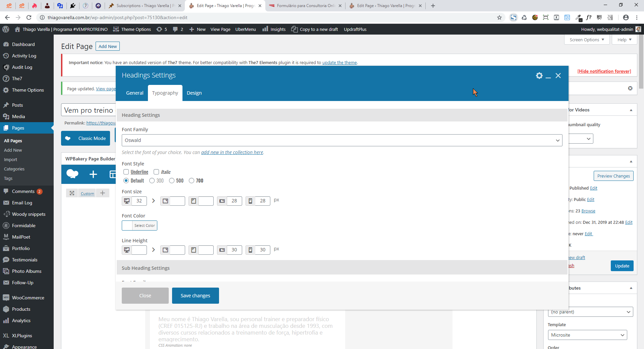Click the WordPress logo in admin bar

tap(6, 29)
